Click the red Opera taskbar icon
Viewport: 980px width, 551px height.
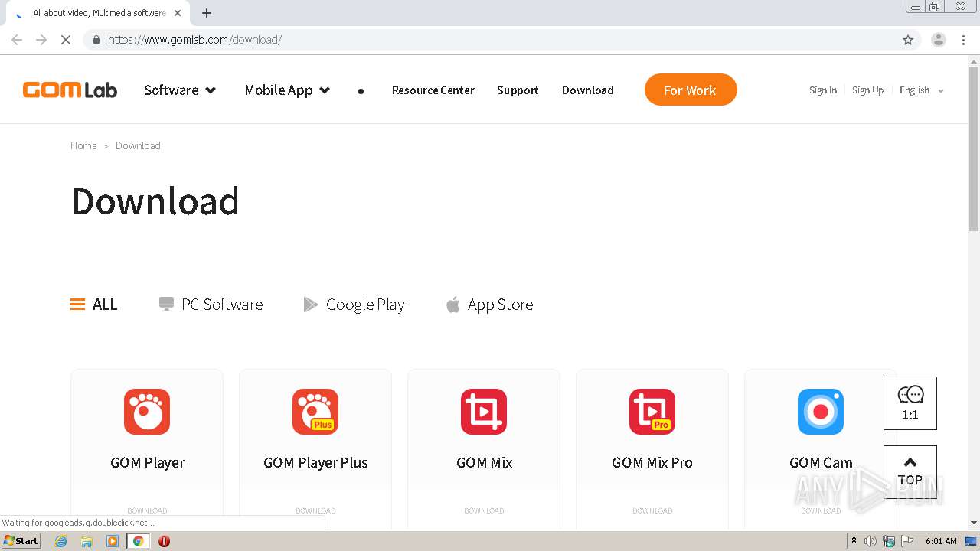tap(164, 541)
